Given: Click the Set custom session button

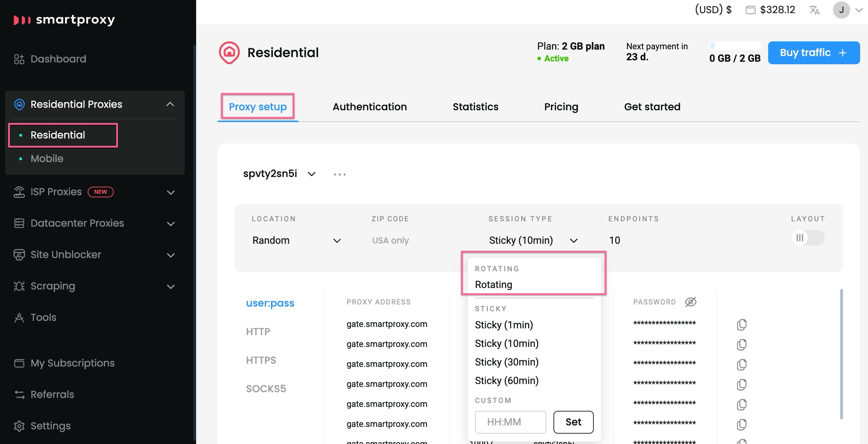Looking at the screenshot, I should pos(573,422).
